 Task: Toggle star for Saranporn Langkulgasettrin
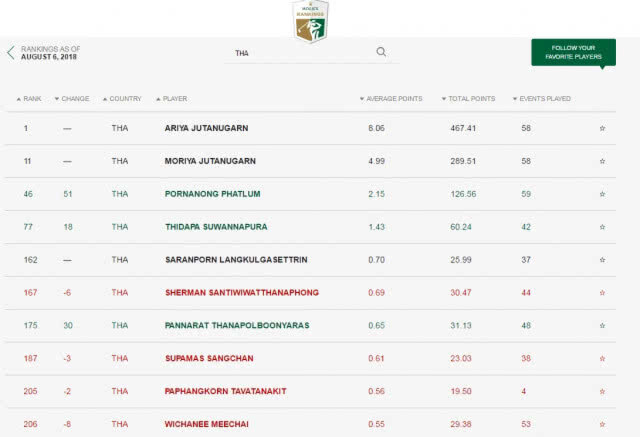602,260
